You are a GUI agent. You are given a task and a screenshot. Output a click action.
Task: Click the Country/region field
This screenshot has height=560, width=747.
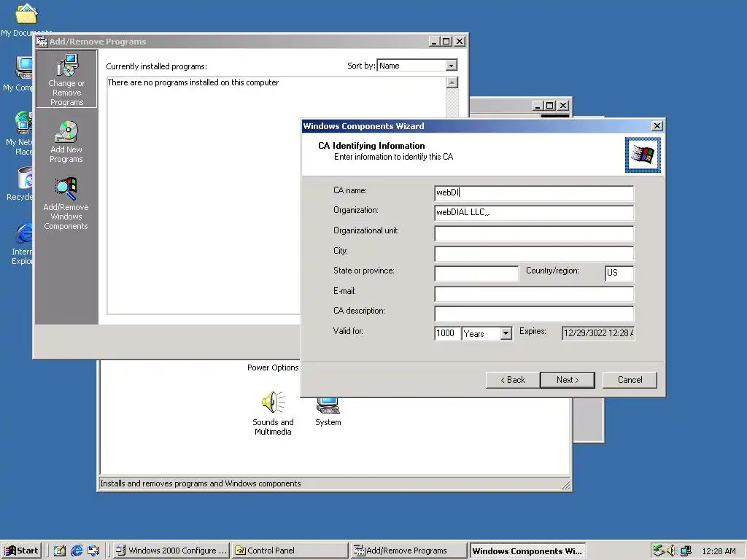coord(619,273)
